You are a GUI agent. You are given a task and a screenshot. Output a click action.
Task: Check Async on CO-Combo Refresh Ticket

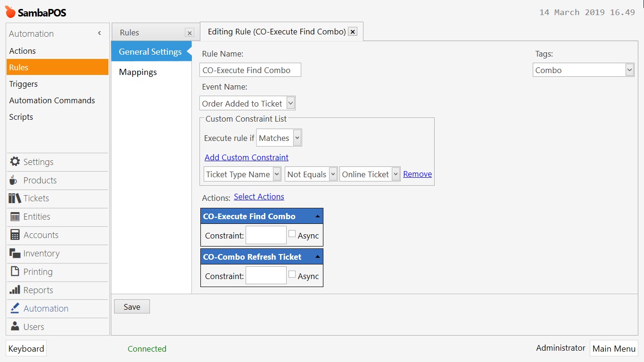[292, 274]
